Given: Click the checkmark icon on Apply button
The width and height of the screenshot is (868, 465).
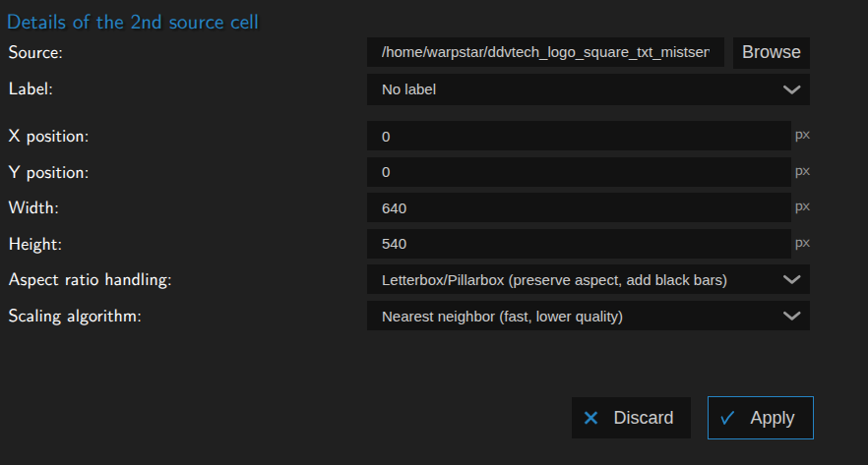Looking at the screenshot, I should click(x=727, y=418).
